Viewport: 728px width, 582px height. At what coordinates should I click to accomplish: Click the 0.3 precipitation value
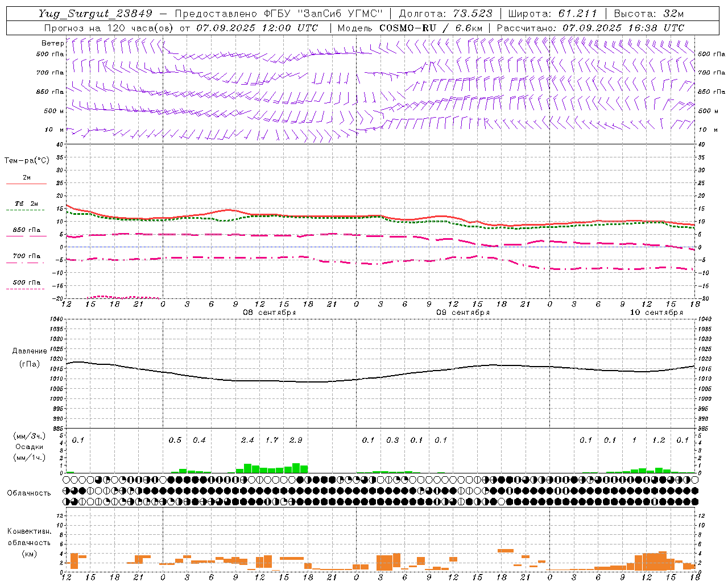[392, 440]
